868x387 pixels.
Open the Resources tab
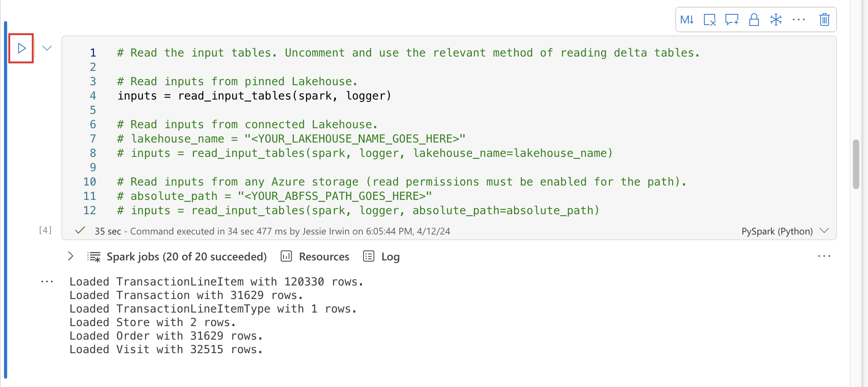(315, 257)
